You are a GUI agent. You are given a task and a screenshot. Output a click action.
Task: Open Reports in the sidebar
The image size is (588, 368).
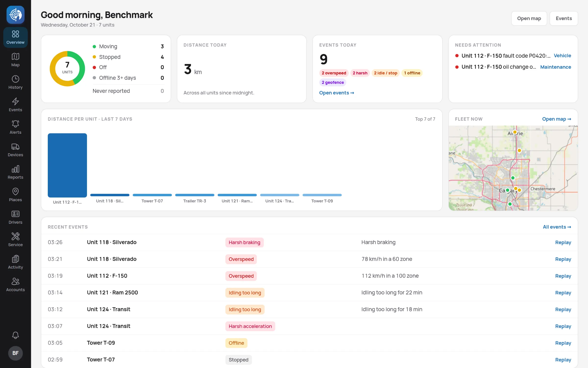[15, 172]
